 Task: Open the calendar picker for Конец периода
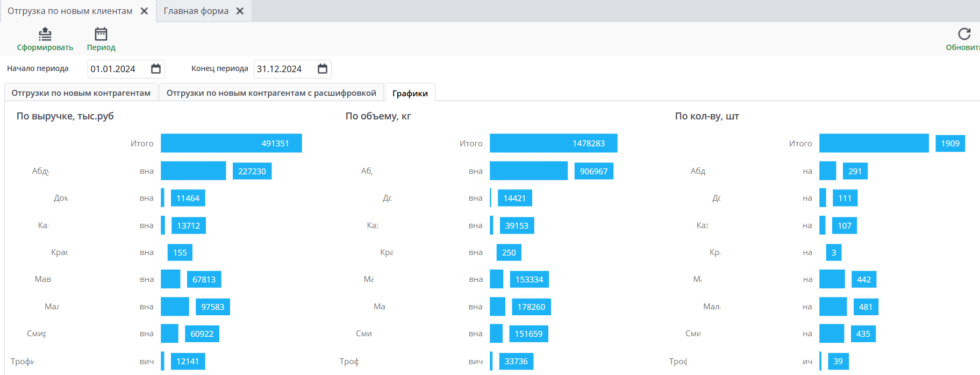coord(323,69)
